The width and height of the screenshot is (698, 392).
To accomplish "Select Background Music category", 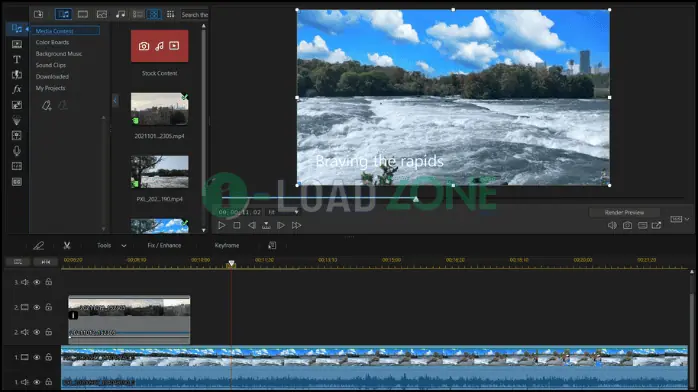I will (x=59, y=54).
